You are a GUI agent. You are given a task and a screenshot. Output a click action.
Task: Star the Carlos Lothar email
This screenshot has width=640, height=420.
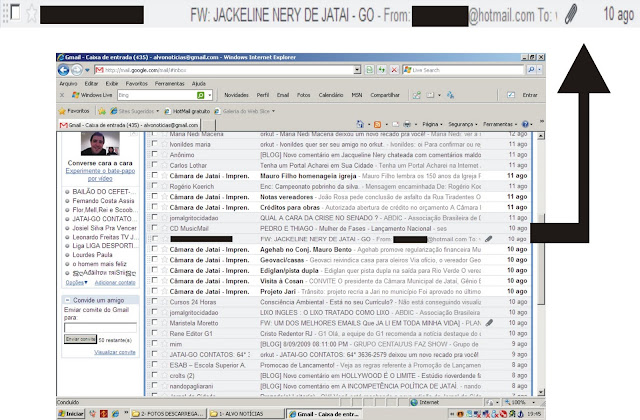(x=164, y=165)
